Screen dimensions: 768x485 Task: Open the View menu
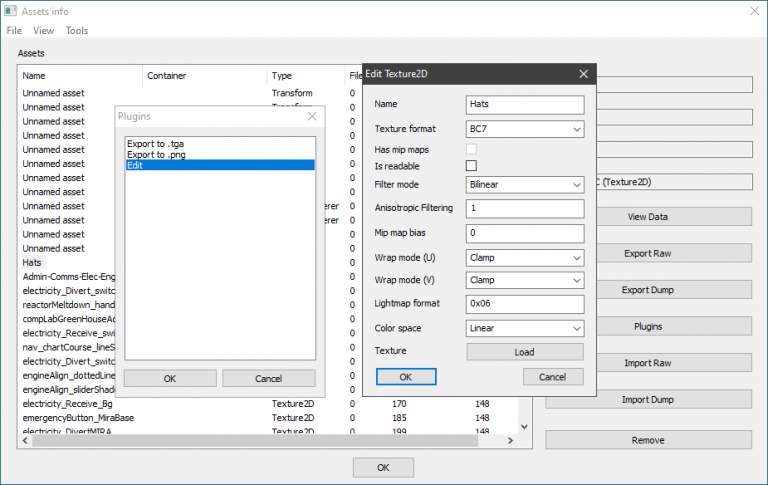tap(44, 31)
